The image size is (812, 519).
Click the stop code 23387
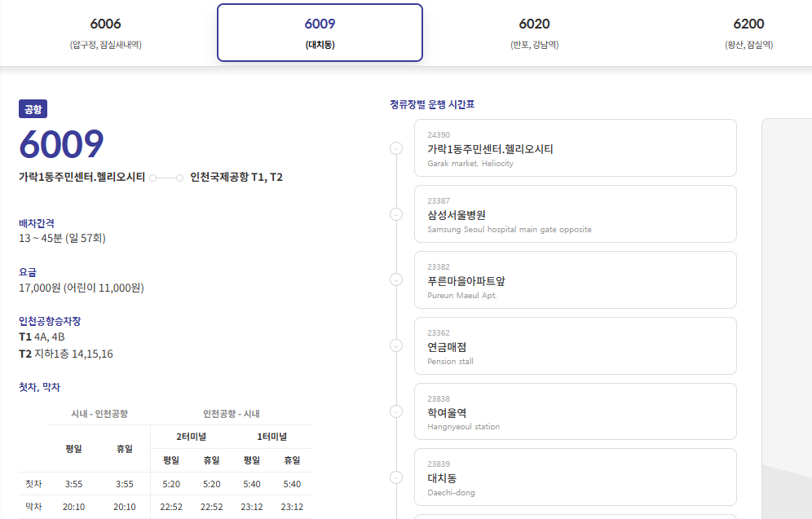click(x=439, y=200)
